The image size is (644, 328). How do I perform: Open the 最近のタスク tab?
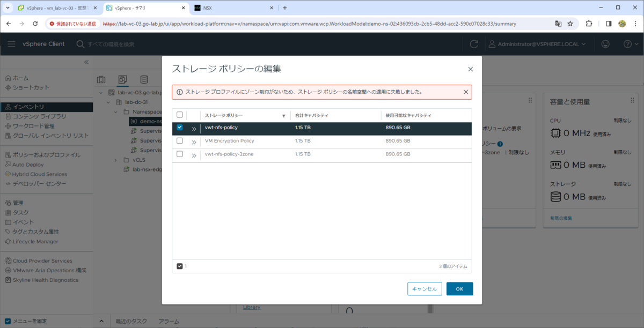(x=131, y=322)
